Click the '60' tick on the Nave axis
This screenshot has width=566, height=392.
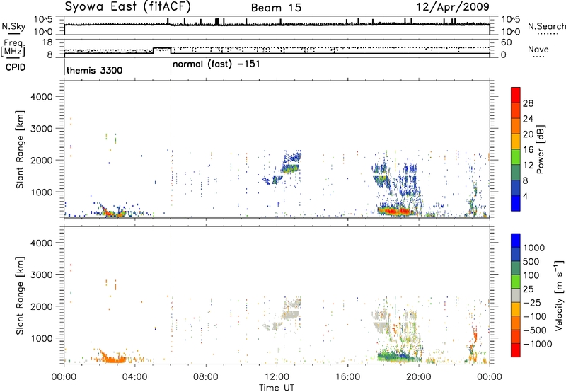click(506, 42)
